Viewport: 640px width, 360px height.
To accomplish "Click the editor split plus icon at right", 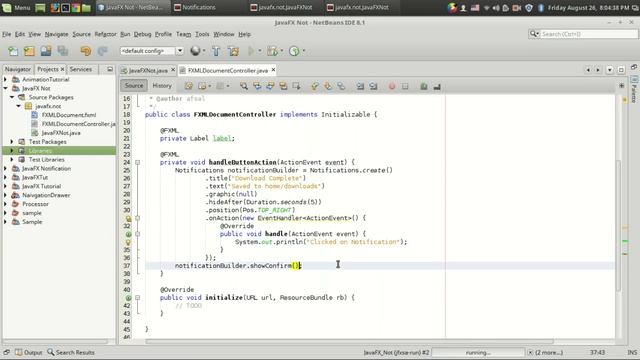I will click(621, 86).
